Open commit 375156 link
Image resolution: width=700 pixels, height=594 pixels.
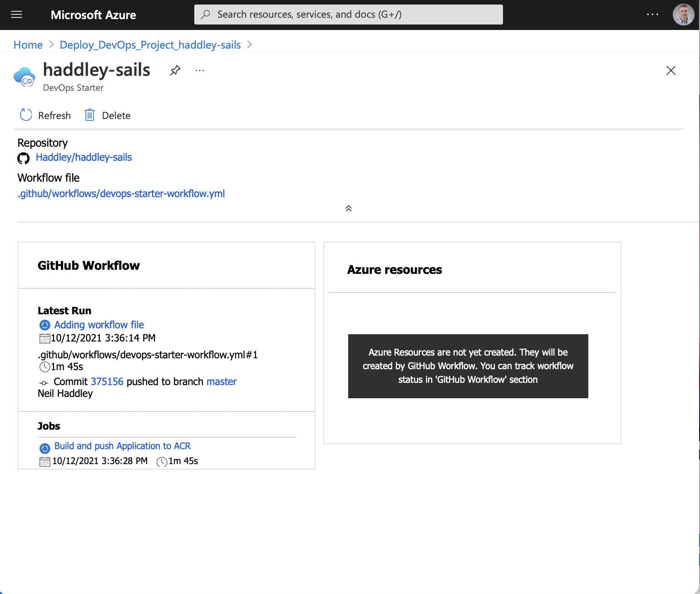click(107, 381)
